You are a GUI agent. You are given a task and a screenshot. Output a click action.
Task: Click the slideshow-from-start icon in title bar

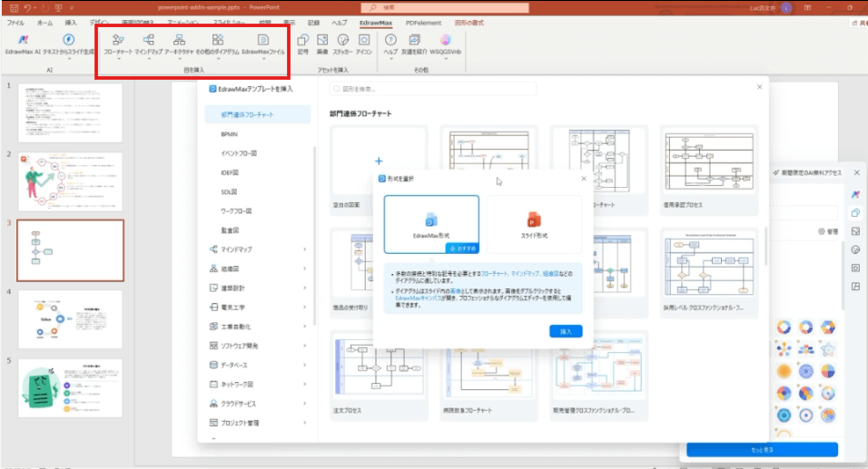point(59,8)
